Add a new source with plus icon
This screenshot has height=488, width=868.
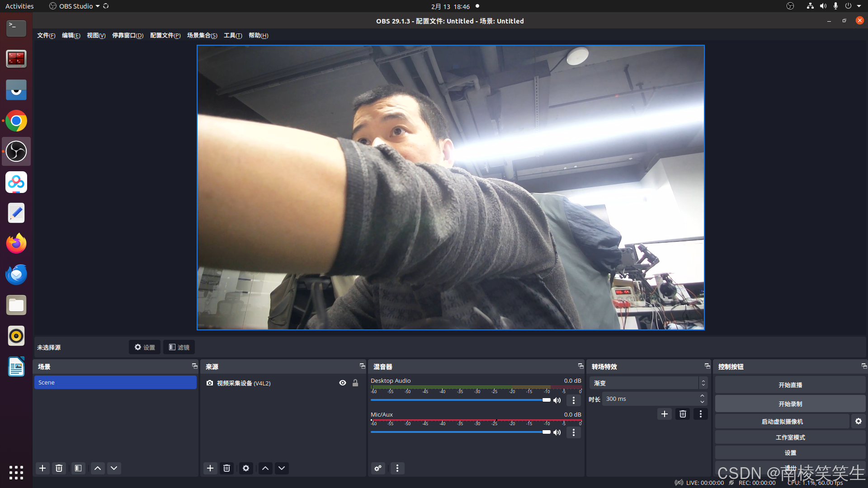[210, 468]
